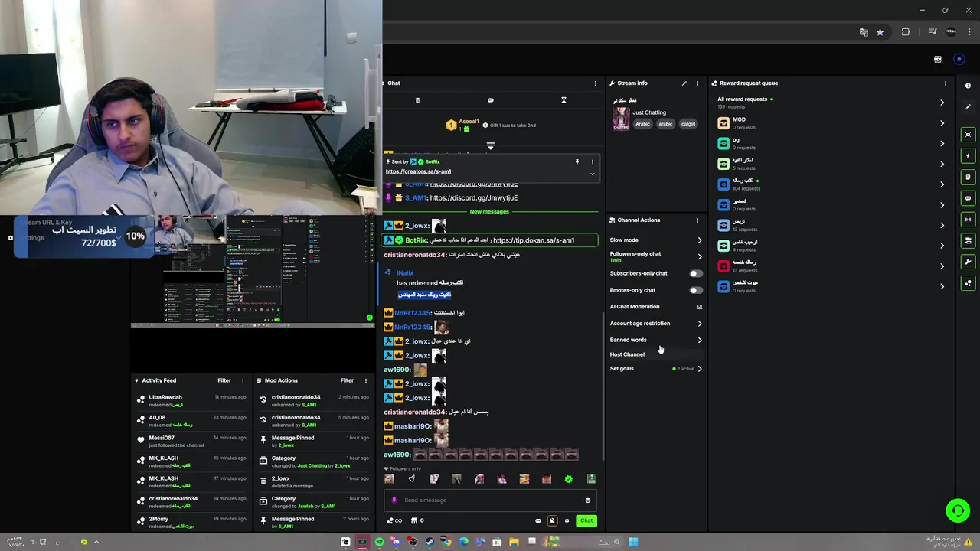Image resolution: width=980 pixels, height=551 pixels.
Task: Open AI Chat Moderation external link
Action: (699, 307)
